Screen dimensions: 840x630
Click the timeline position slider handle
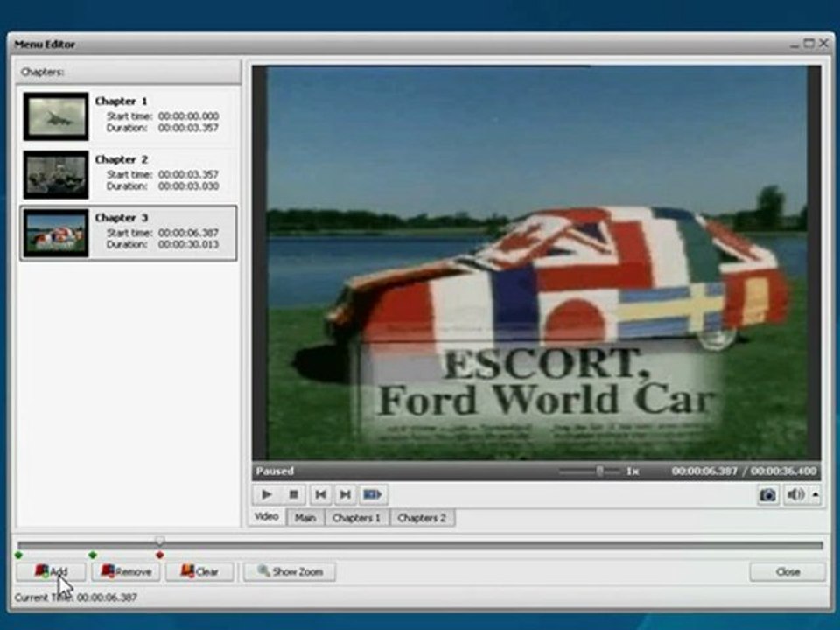pyautogui.click(x=159, y=541)
